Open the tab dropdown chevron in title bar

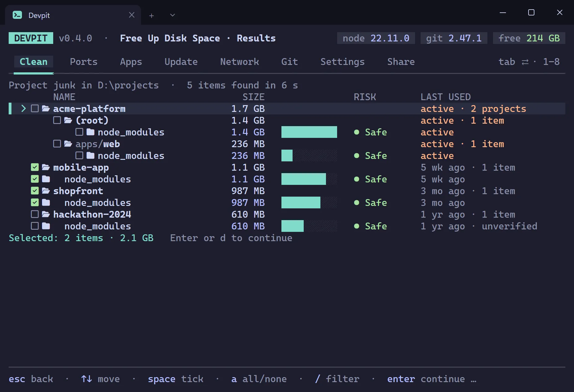click(x=173, y=15)
